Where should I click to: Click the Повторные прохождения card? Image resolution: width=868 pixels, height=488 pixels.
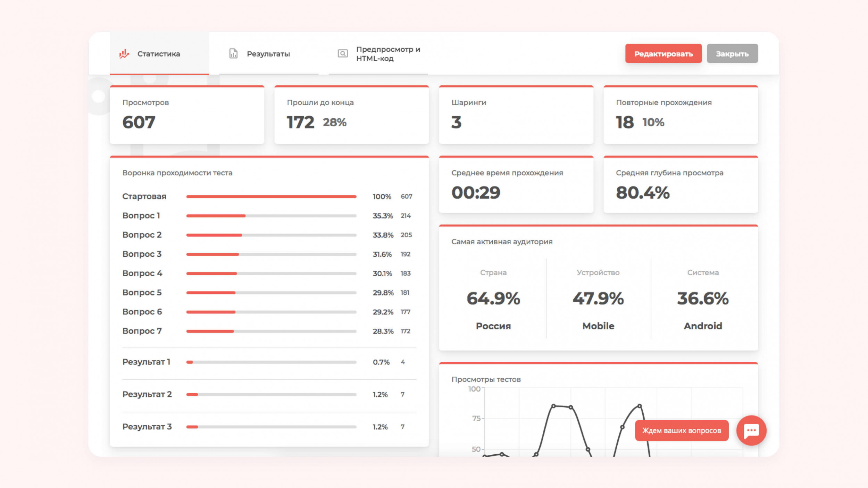681,115
